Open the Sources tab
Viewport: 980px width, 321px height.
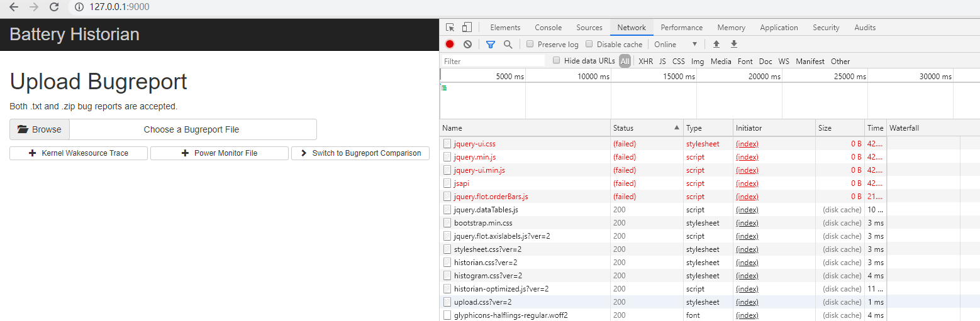[589, 28]
